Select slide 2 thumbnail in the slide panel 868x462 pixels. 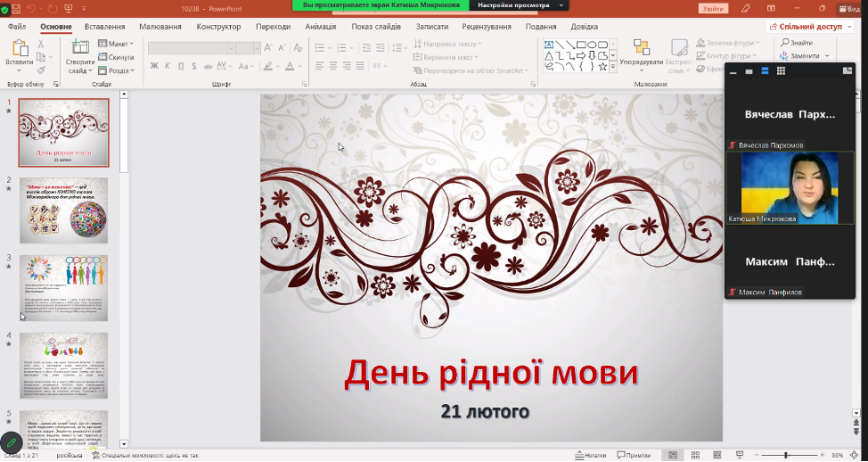point(63,210)
